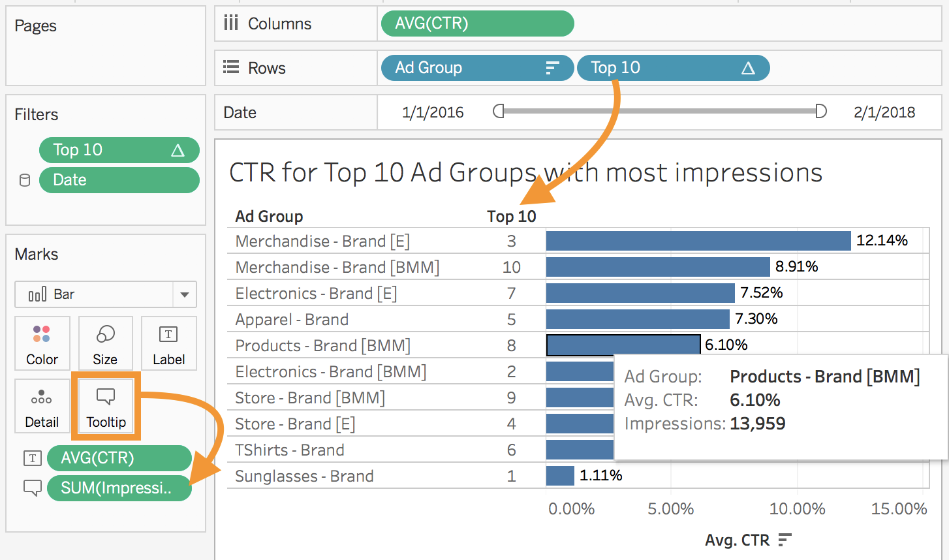Click the Merchandise - Brand [E] bar
This screenshot has height=560, width=949.
pyautogui.click(x=698, y=241)
